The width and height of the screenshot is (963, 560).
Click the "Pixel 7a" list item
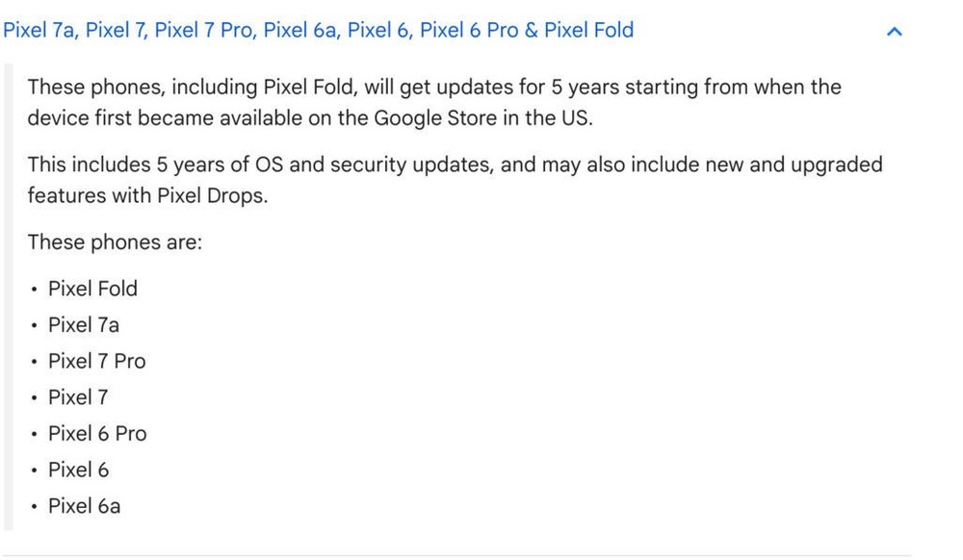84,325
